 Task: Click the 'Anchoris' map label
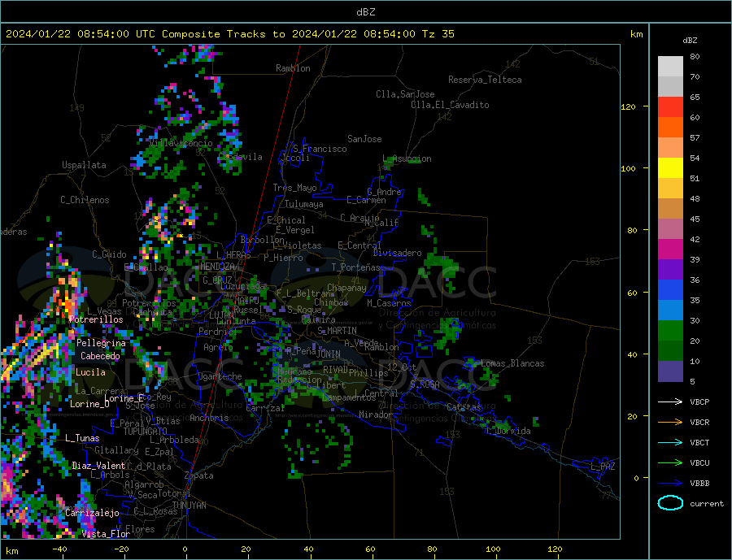(x=209, y=418)
